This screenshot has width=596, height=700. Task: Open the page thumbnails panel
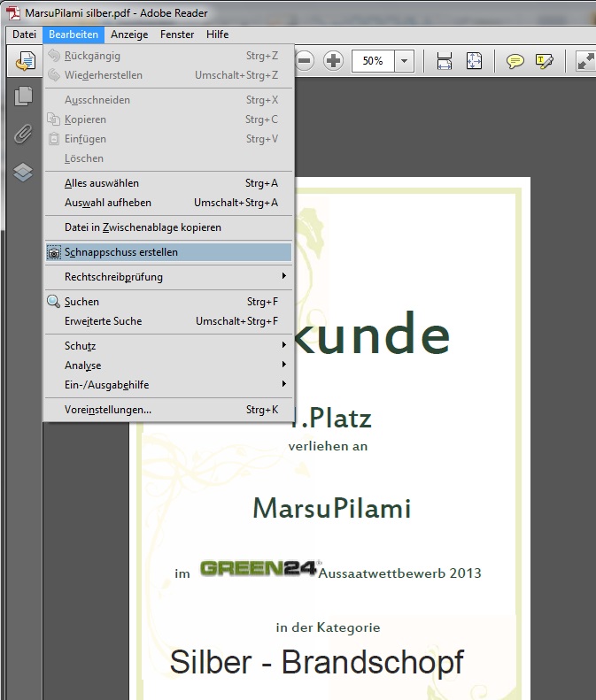click(23, 96)
